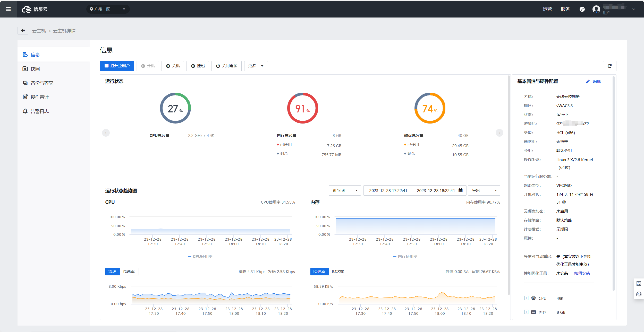Expand the CPU hardware row
The image size is (644, 332).
tap(526, 298)
